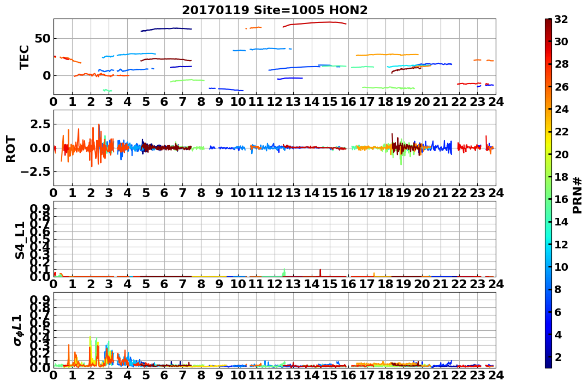Image resolution: width=588 pixels, height=387 pixels.
Task: Click the ROT y-axis tick label 2.5
Action: (39, 124)
